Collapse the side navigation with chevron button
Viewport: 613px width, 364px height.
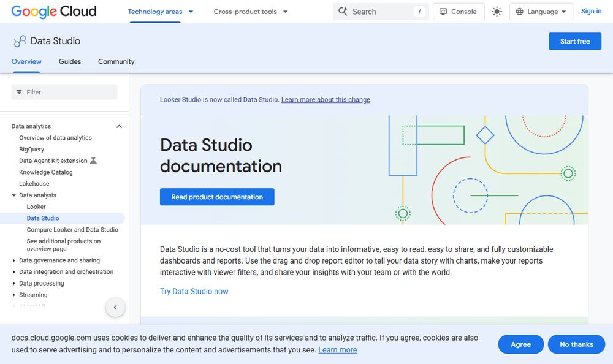[115, 307]
